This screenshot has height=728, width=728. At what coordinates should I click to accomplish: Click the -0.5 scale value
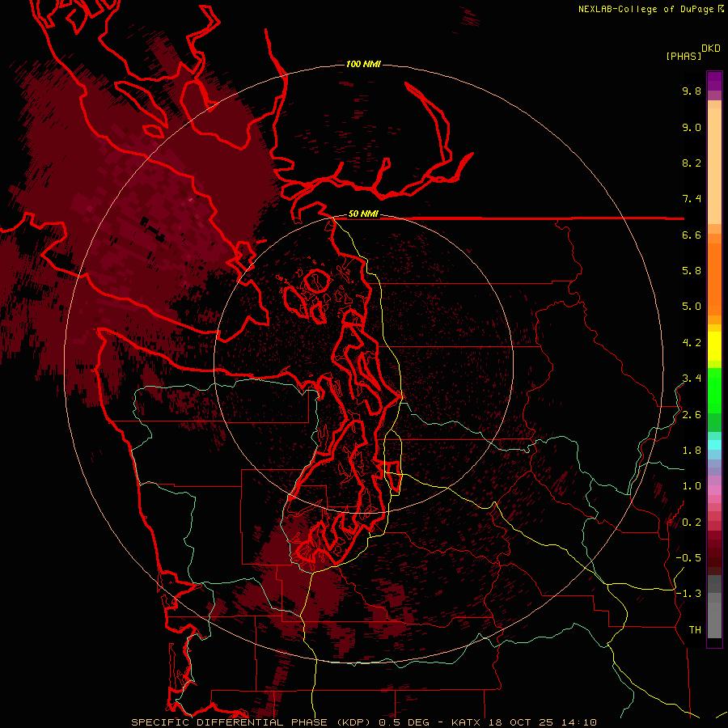click(x=688, y=558)
